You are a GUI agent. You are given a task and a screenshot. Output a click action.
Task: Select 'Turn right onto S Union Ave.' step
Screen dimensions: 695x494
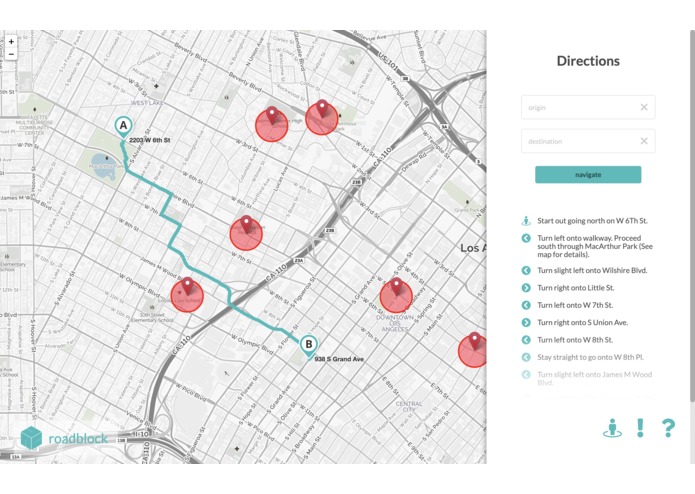click(582, 323)
